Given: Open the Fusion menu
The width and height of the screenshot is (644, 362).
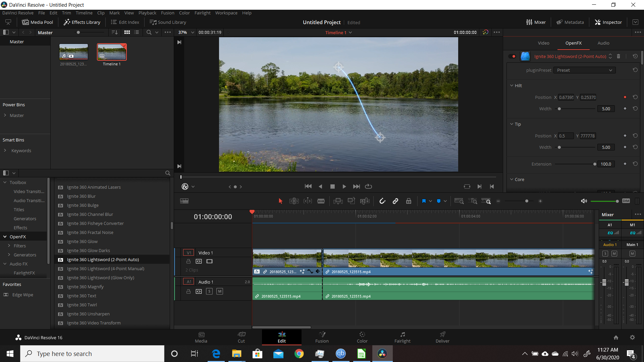Looking at the screenshot, I should pyautogui.click(x=167, y=13).
